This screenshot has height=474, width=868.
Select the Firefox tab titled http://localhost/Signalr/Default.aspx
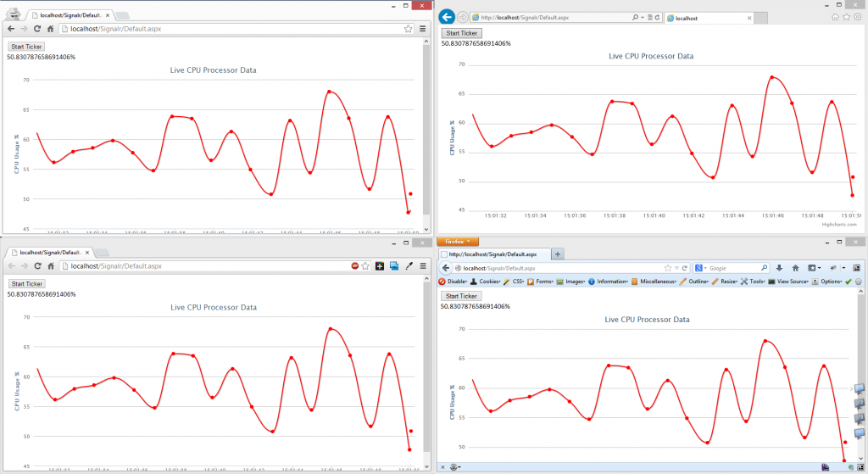pyautogui.click(x=494, y=254)
